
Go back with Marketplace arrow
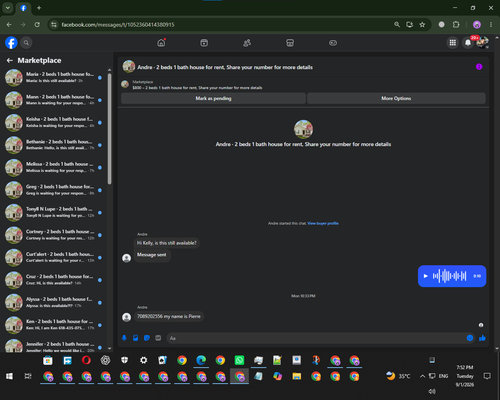pyautogui.click(x=10, y=60)
